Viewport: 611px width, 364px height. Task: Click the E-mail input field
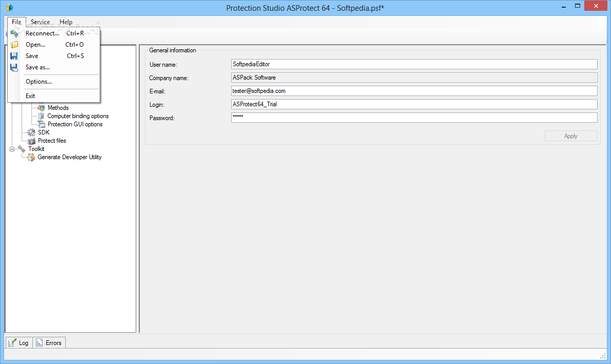[414, 91]
